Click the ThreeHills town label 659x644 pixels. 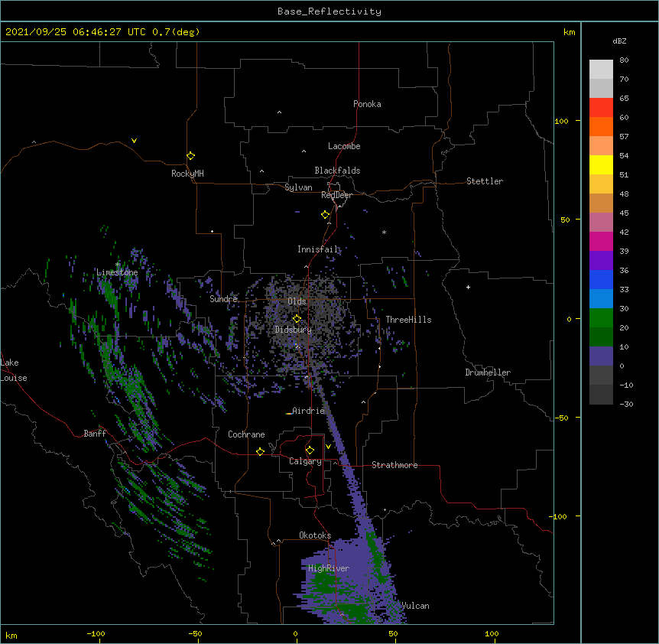[x=408, y=320]
